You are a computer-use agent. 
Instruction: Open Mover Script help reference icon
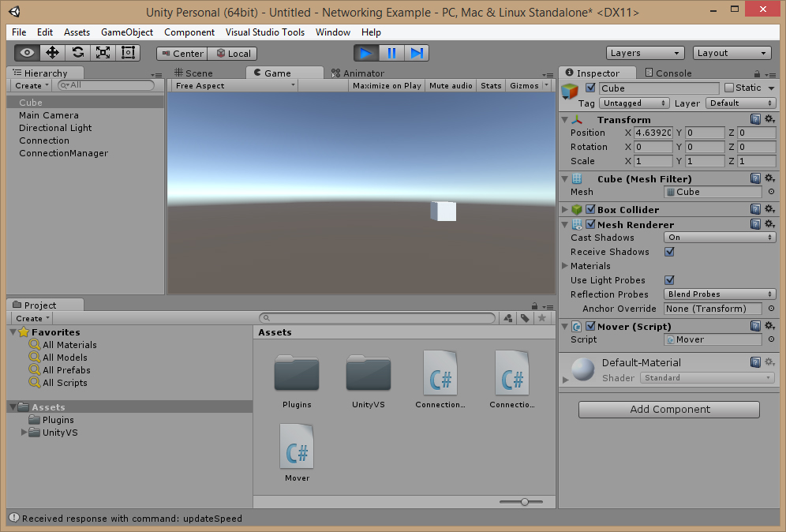755,326
